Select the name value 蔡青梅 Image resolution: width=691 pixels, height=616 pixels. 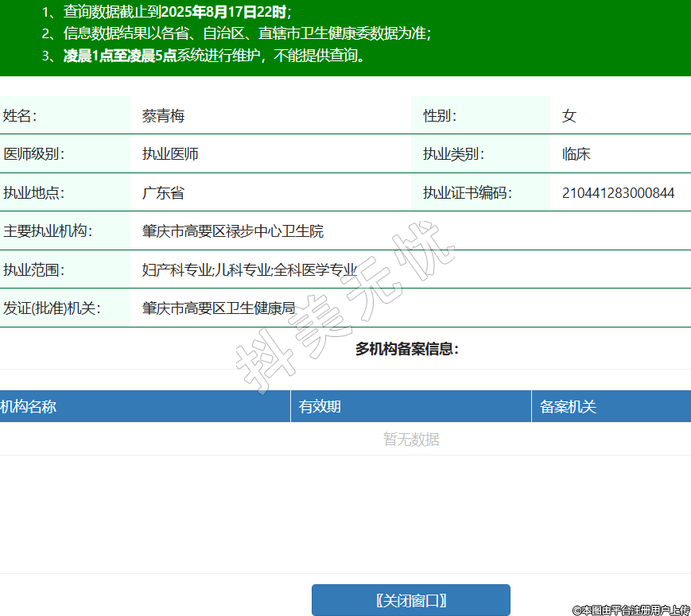coord(164,116)
